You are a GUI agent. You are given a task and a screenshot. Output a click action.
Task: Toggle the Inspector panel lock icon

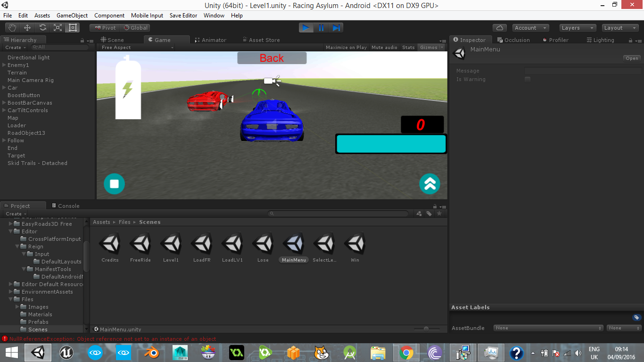click(x=631, y=41)
